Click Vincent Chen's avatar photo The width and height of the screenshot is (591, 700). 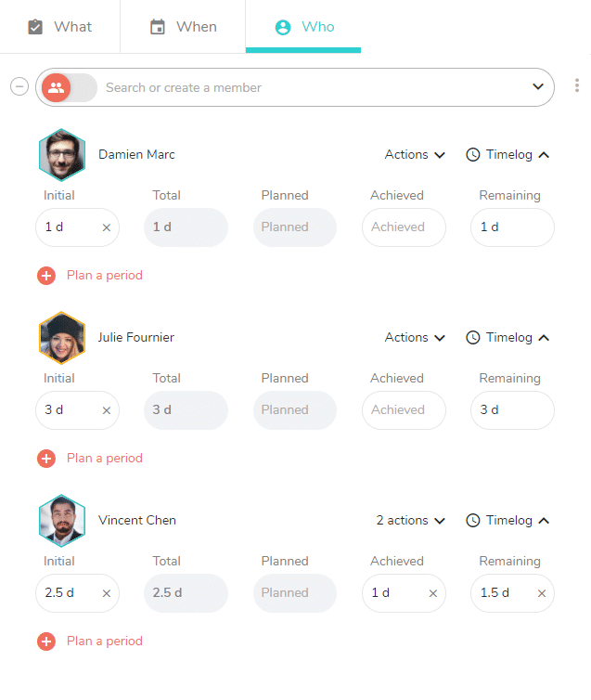click(x=62, y=521)
